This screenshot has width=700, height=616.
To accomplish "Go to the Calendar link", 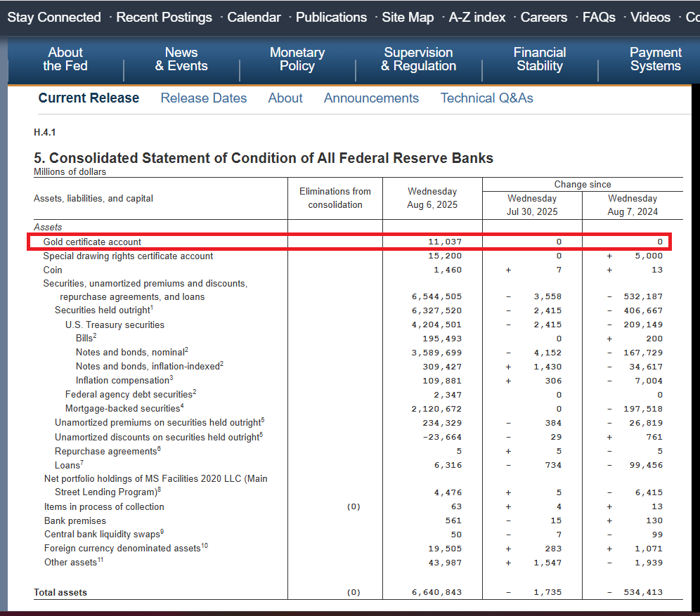I will coord(254,18).
